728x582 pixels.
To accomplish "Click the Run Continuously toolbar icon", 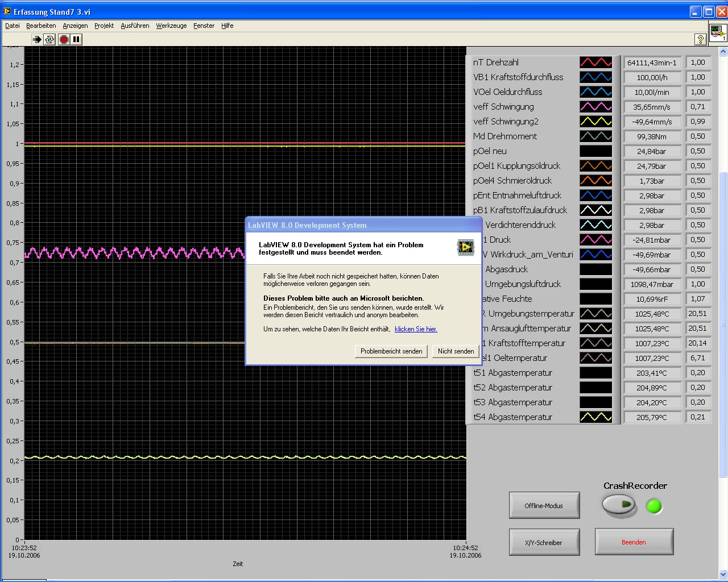I will click(50, 39).
